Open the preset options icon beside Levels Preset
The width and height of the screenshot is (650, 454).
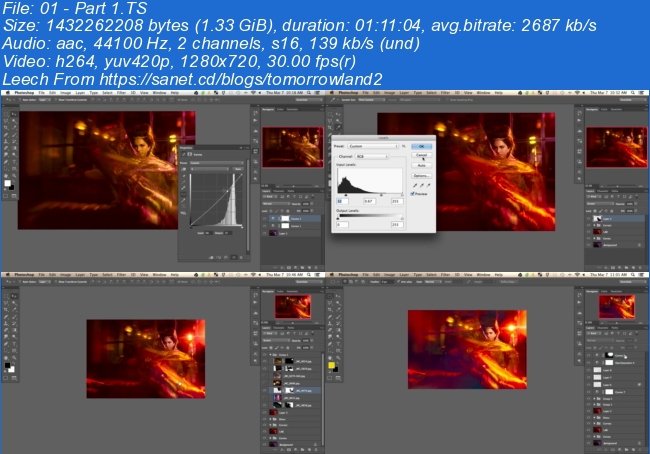[x=404, y=146]
